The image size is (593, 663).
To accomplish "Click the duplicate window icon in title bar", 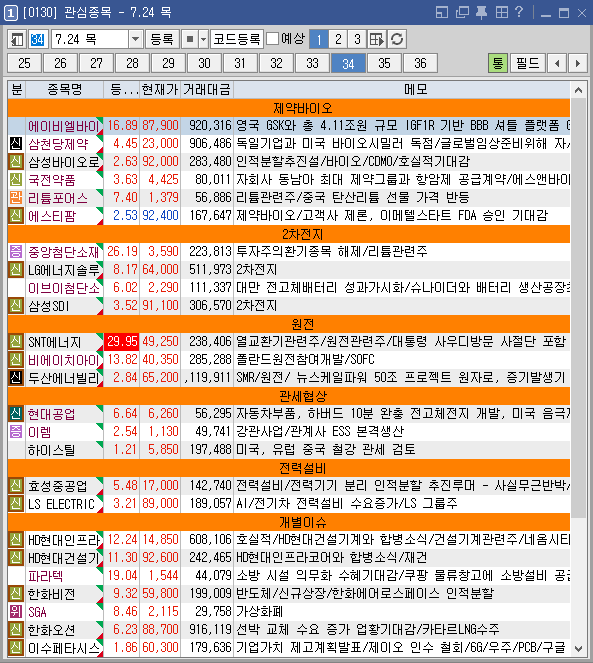I will click(x=462, y=12).
